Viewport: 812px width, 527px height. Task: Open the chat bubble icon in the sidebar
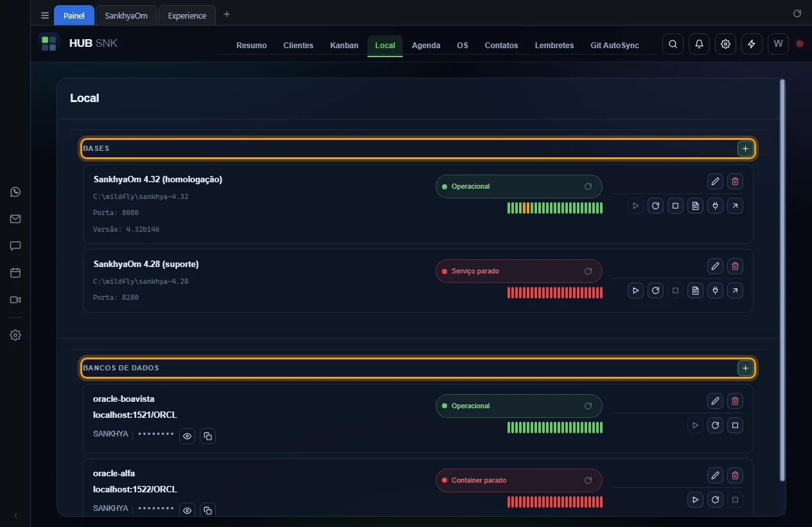click(15, 246)
